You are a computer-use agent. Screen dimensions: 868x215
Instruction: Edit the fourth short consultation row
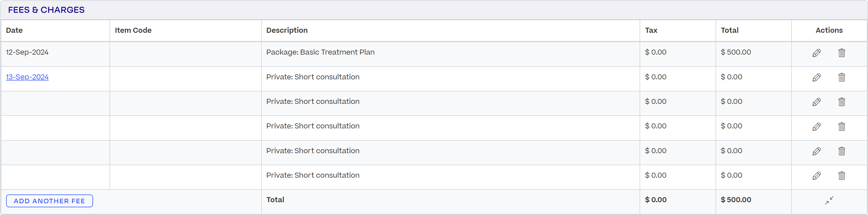click(817, 151)
